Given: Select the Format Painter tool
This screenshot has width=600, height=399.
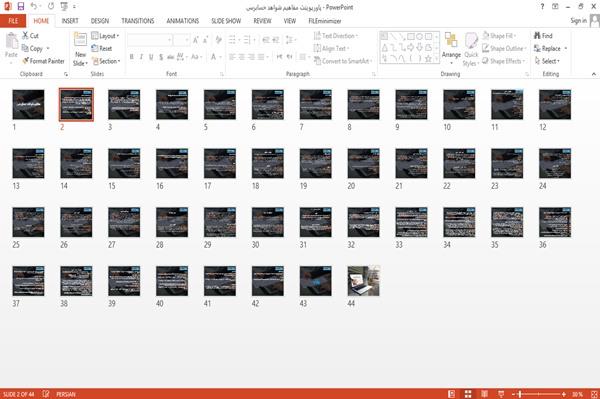Looking at the screenshot, I should [x=43, y=61].
